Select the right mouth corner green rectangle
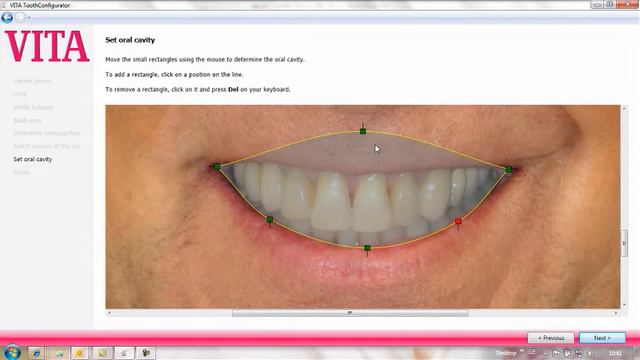The width and height of the screenshot is (640, 360). [x=509, y=169]
